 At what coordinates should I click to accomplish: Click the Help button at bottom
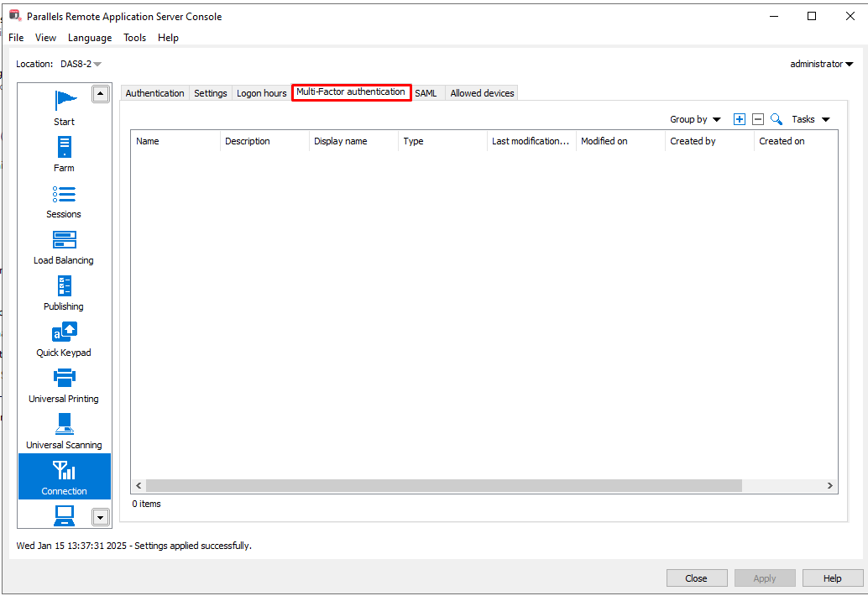832,578
